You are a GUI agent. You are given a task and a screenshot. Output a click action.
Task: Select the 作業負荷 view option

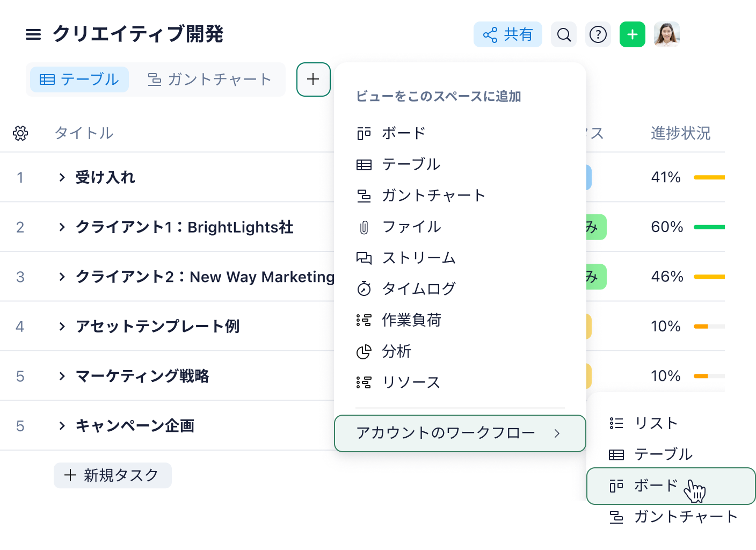click(x=411, y=320)
